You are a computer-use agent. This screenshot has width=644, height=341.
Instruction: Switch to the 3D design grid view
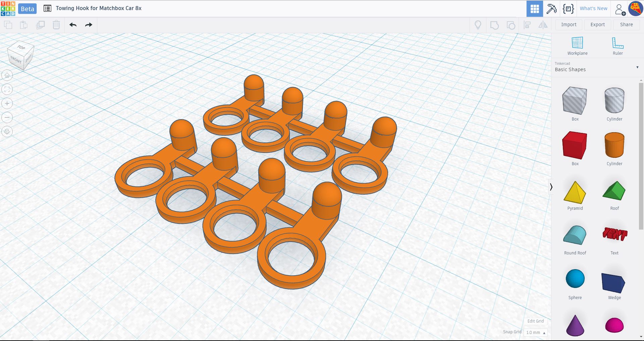(535, 9)
